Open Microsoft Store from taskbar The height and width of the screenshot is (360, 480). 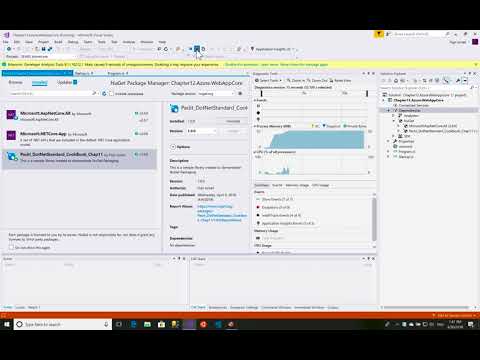coord(161,324)
